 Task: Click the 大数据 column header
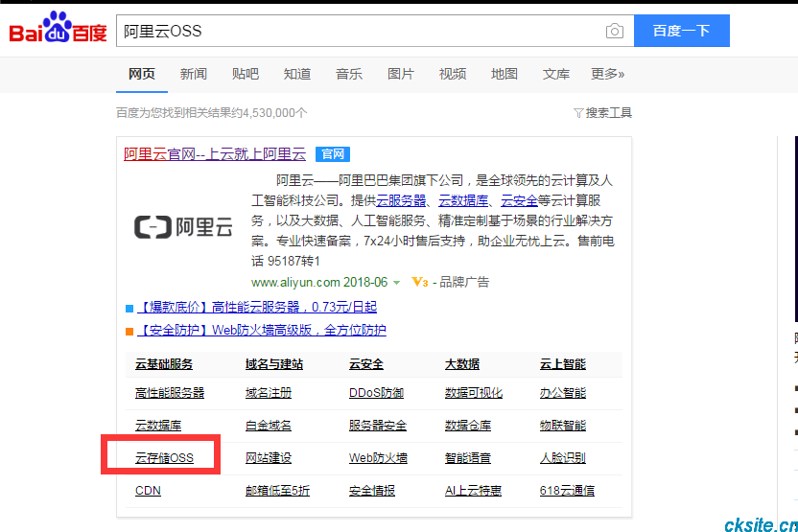462,364
